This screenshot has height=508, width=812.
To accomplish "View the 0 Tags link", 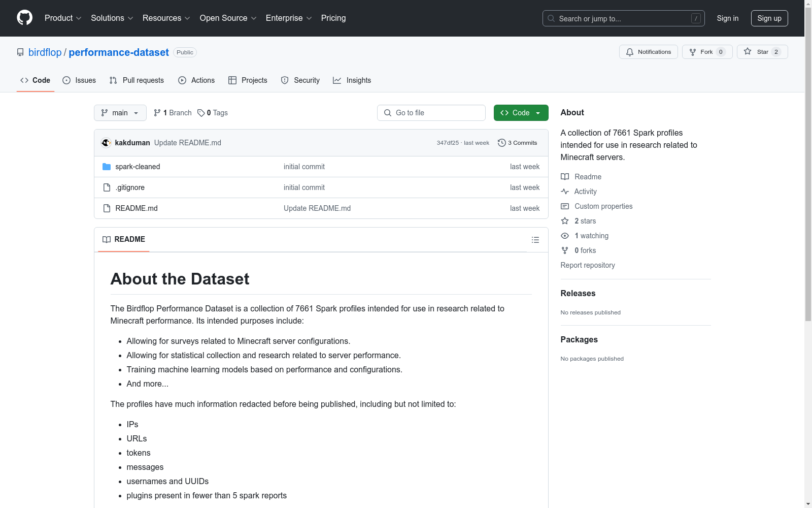I will 213,113.
